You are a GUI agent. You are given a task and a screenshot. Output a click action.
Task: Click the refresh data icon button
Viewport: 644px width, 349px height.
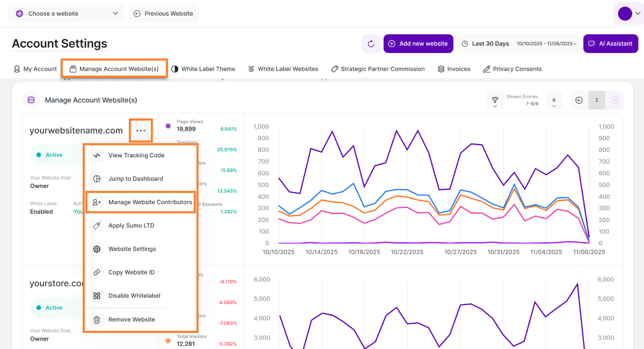click(371, 44)
